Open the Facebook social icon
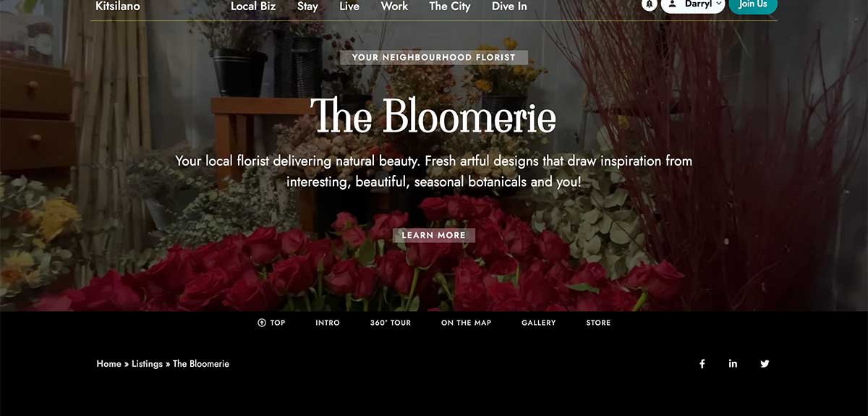868x416 pixels. (702, 364)
